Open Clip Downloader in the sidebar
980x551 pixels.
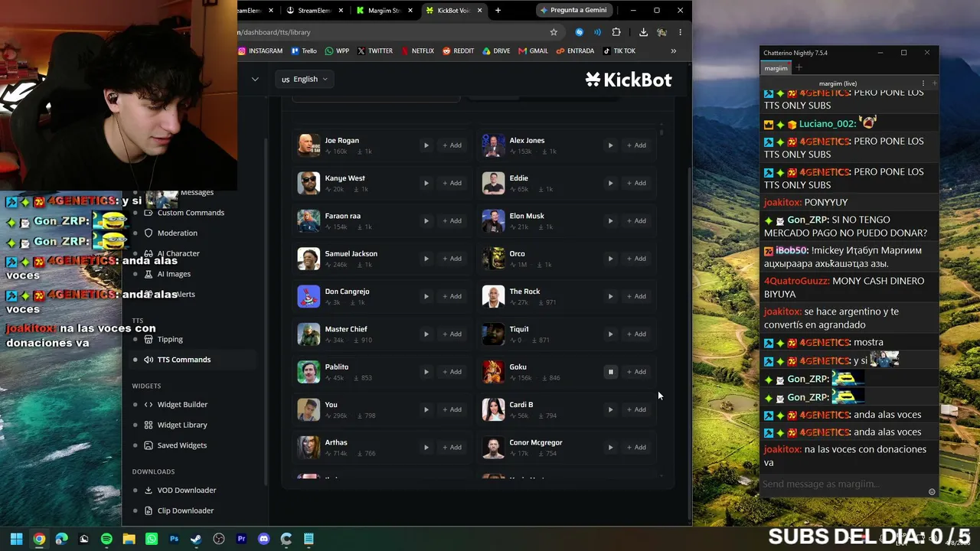[x=185, y=510]
